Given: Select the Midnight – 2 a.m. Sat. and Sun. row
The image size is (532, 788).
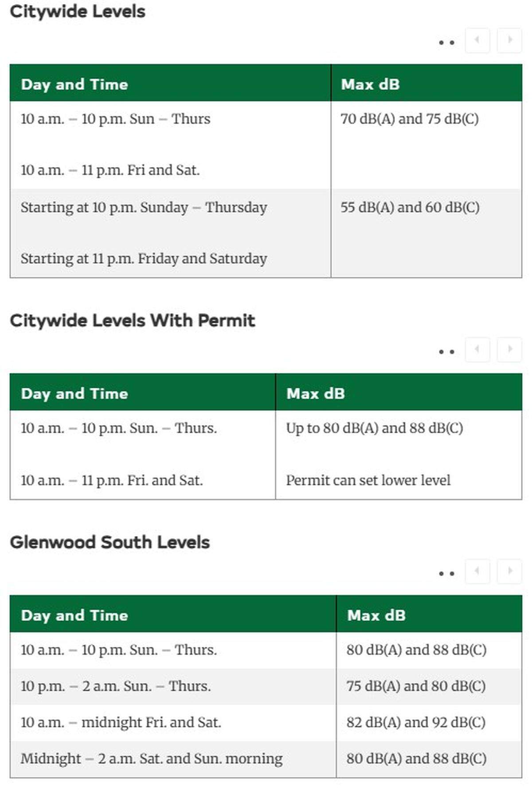Looking at the screenshot, I should coord(266,759).
